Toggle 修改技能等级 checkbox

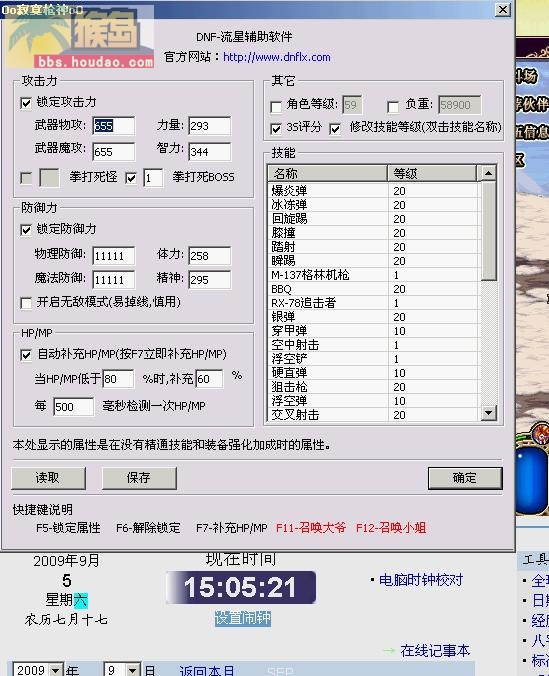coord(335,128)
